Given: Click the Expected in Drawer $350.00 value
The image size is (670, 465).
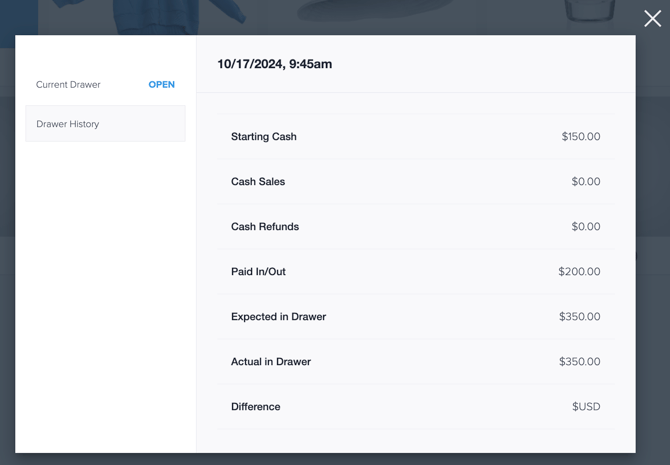Looking at the screenshot, I should point(579,317).
